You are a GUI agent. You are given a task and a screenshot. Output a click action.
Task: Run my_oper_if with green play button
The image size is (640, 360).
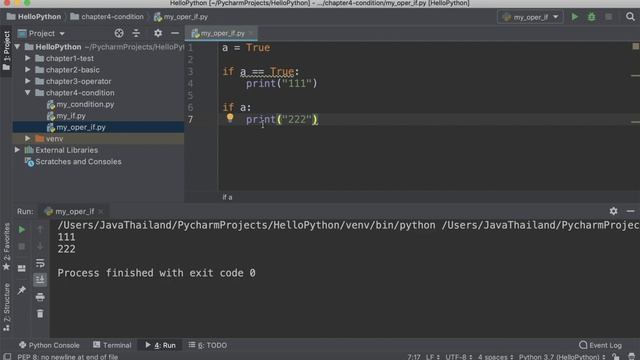pyautogui.click(x=575, y=17)
